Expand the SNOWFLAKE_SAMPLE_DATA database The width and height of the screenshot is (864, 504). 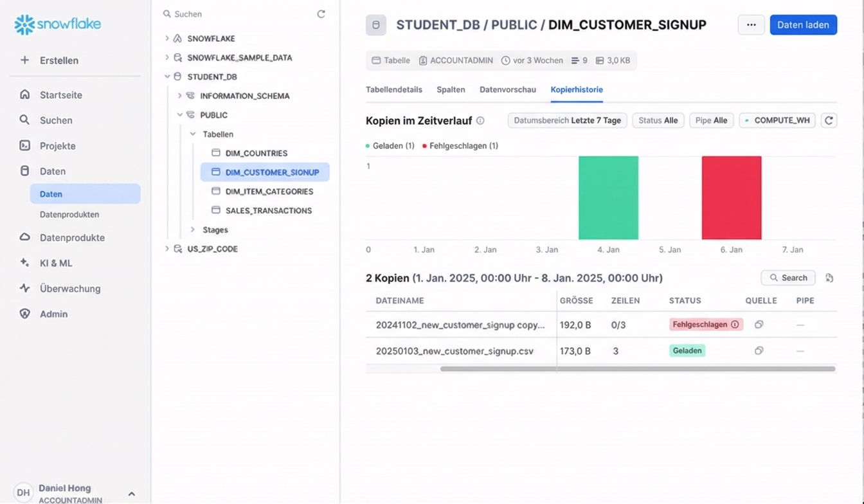tap(167, 57)
